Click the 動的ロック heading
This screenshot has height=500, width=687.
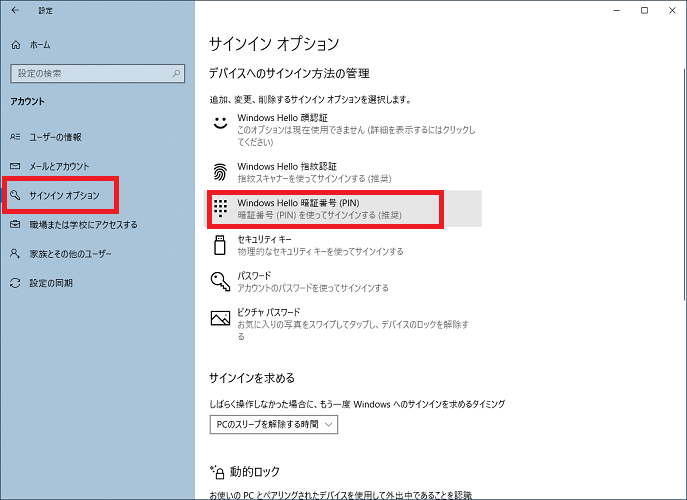pos(255,472)
